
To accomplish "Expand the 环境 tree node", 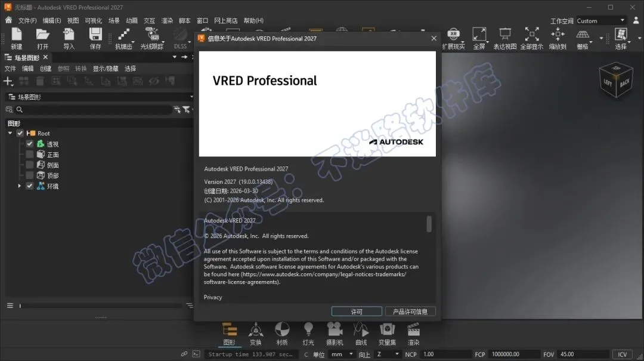I will [19, 186].
